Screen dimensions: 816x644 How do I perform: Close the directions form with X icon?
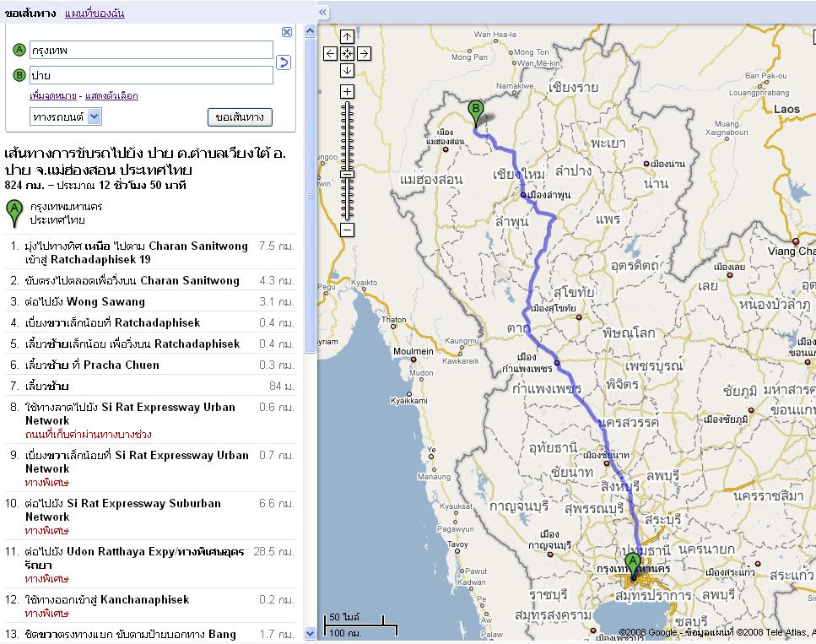click(x=287, y=32)
